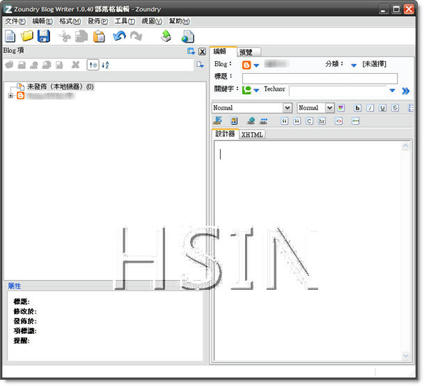
Task: Click the 修改於: label in properties
Action: 25,311
